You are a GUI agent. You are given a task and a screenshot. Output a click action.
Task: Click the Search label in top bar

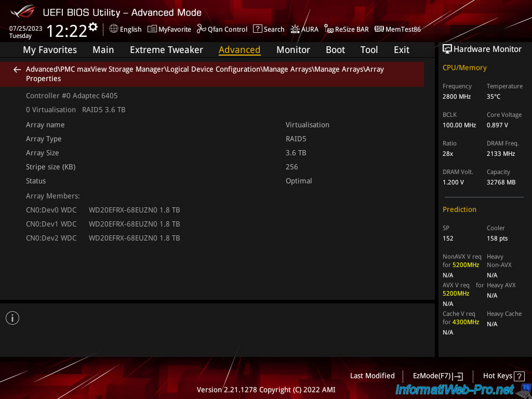click(x=274, y=29)
